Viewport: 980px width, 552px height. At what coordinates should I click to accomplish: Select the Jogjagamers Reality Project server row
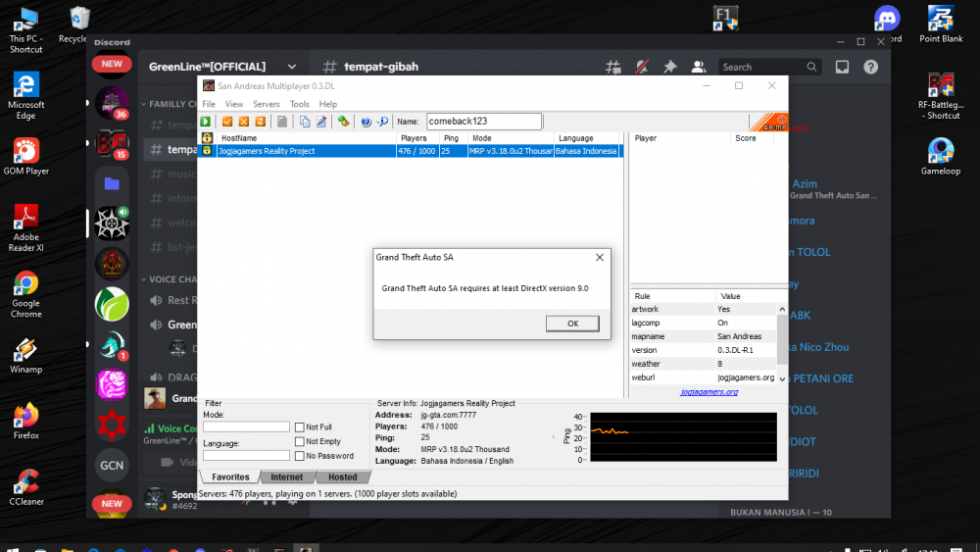click(x=411, y=151)
